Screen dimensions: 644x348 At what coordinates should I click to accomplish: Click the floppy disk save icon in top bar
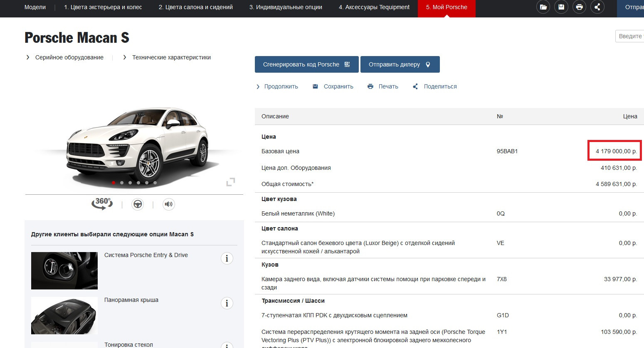pyautogui.click(x=561, y=7)
